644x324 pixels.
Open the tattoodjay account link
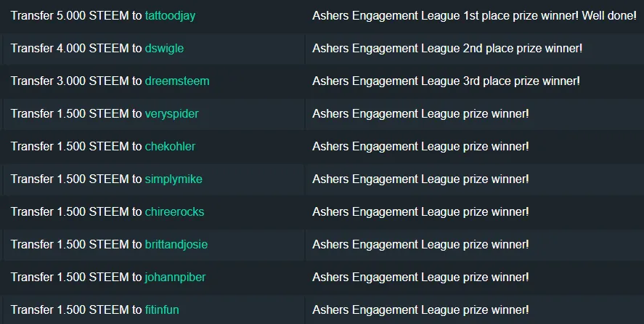pyautogui.click(x=170, y=15)
